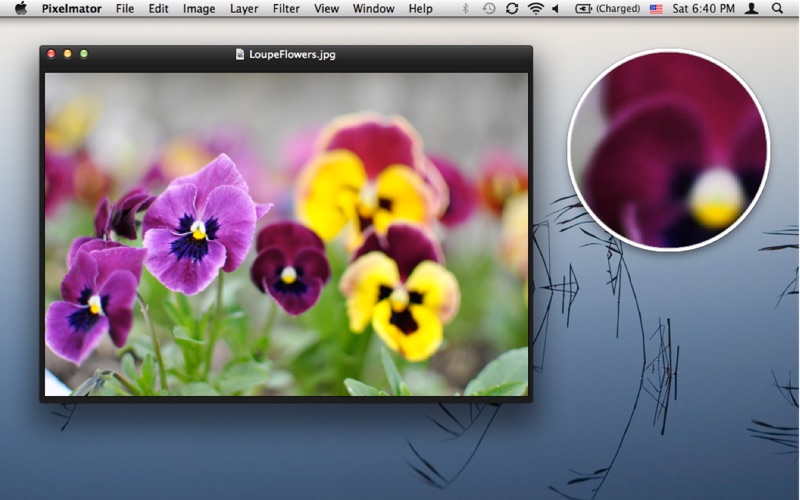Open the Layer menu

(244, 8)
